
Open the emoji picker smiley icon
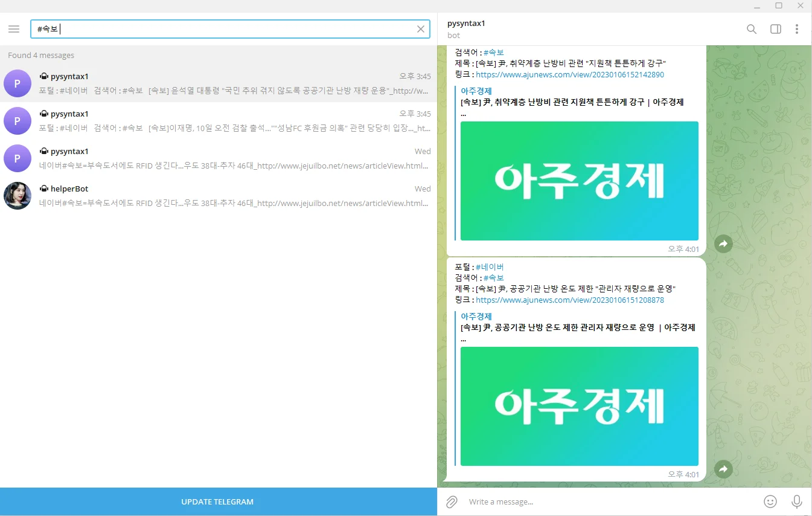coord(770,501)
